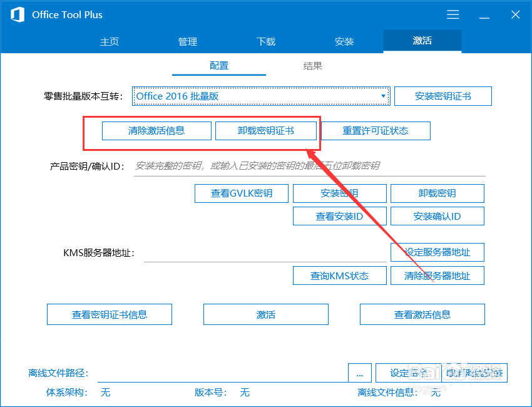Switch to the 结果 sub-tab

point(312,66)
